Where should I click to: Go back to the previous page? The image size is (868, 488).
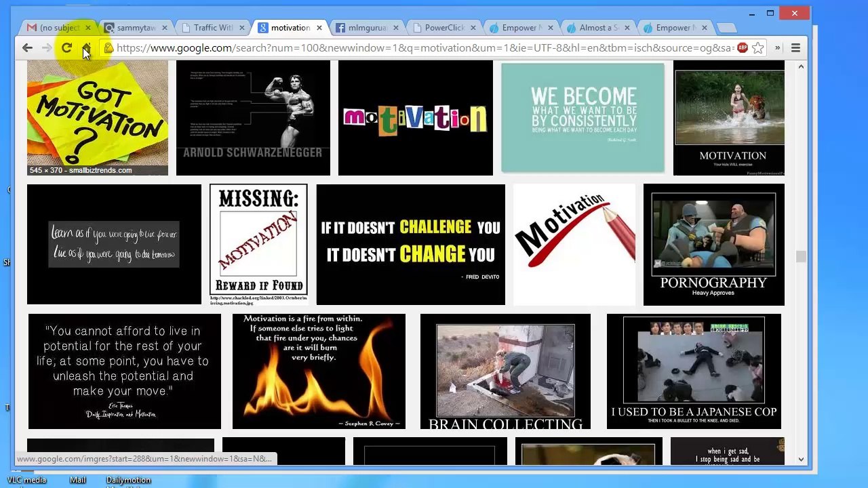coord(27,48)
